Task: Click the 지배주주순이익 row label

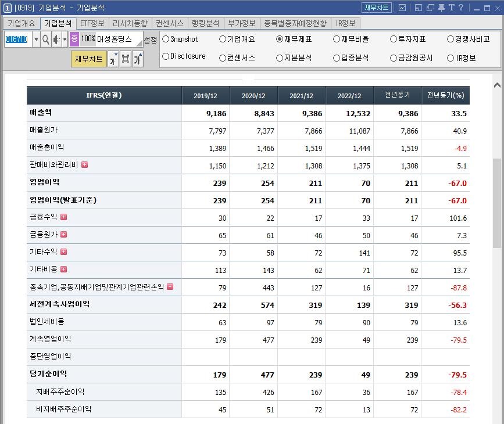Action: click(x=60, y=392)
